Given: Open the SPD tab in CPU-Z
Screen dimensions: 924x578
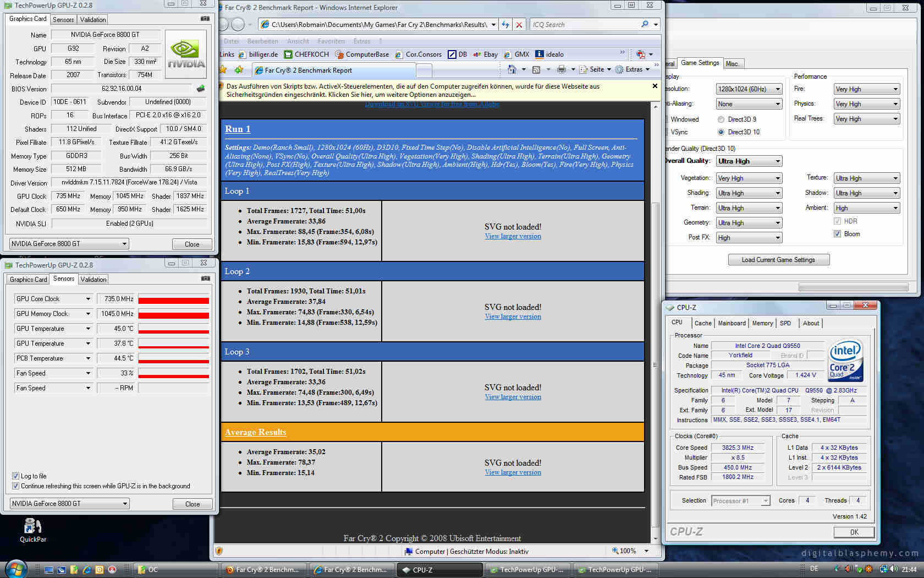Looking at the screenshot, I should pyautogui.click(x=785, y=323).
